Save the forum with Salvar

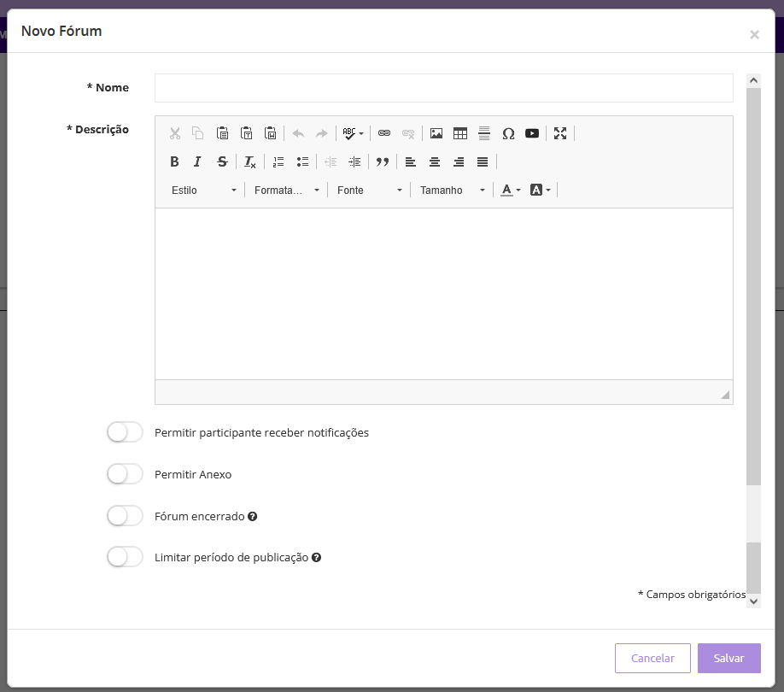pos(729,658)
